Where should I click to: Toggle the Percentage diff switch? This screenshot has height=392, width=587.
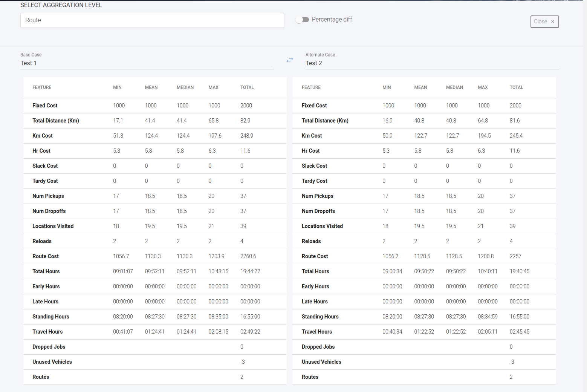[x=302, y=20]
